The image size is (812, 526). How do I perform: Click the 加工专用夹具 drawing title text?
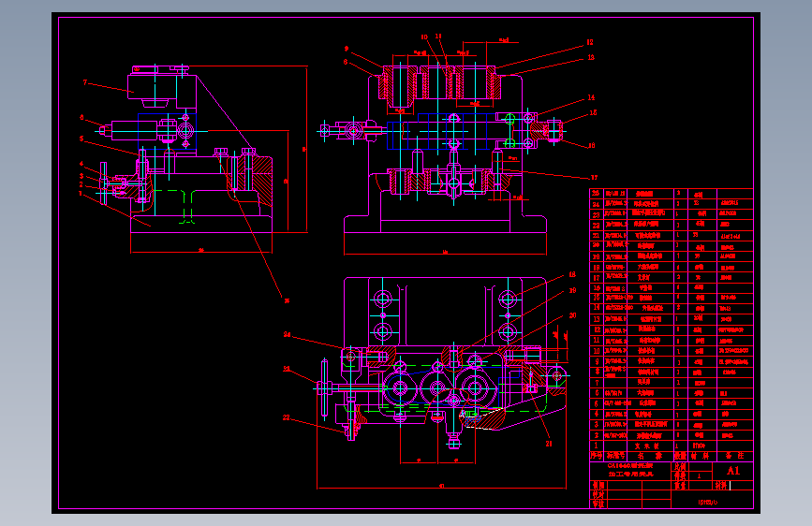[630, 475]
